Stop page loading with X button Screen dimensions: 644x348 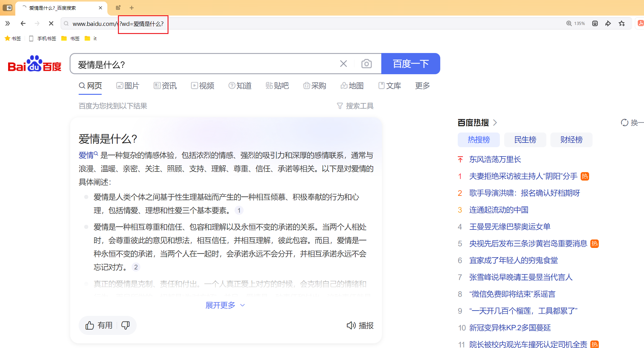(x=51, y=23)
